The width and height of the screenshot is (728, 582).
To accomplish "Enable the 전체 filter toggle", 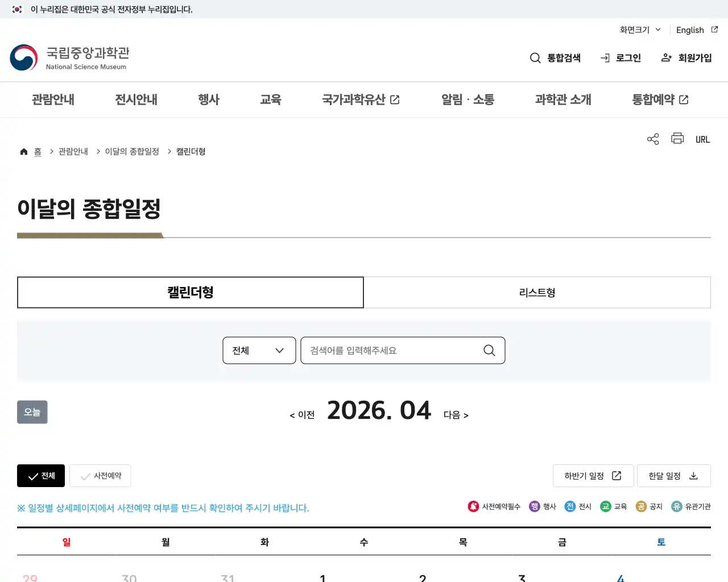I will coord(40,476).
